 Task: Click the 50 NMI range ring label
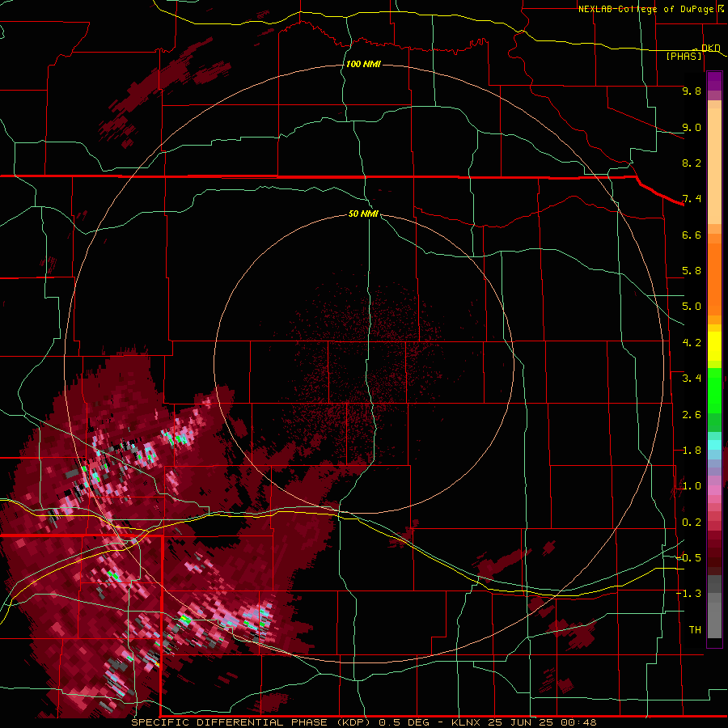[363, 214]
